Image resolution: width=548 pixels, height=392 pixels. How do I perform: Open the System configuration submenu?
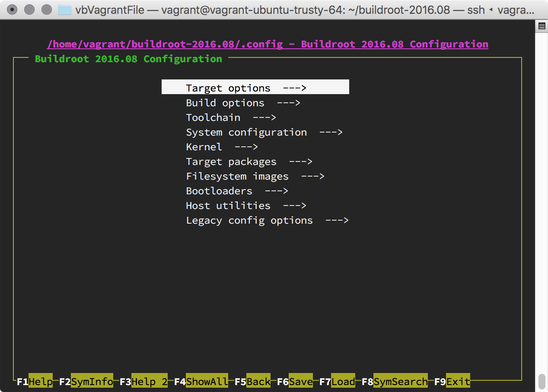[264, 132]
